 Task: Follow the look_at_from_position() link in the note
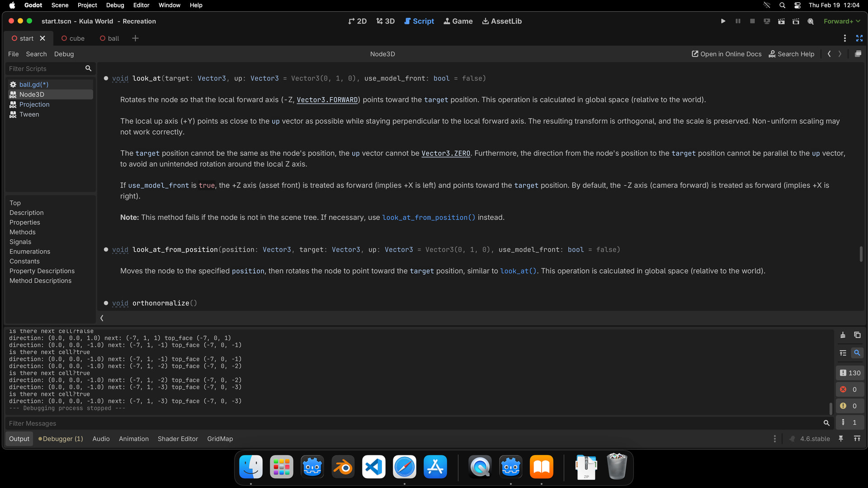[429, 218]
